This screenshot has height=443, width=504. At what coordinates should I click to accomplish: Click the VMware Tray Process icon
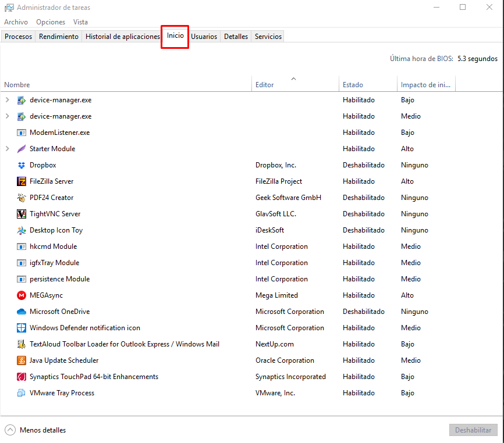[21, 393]
